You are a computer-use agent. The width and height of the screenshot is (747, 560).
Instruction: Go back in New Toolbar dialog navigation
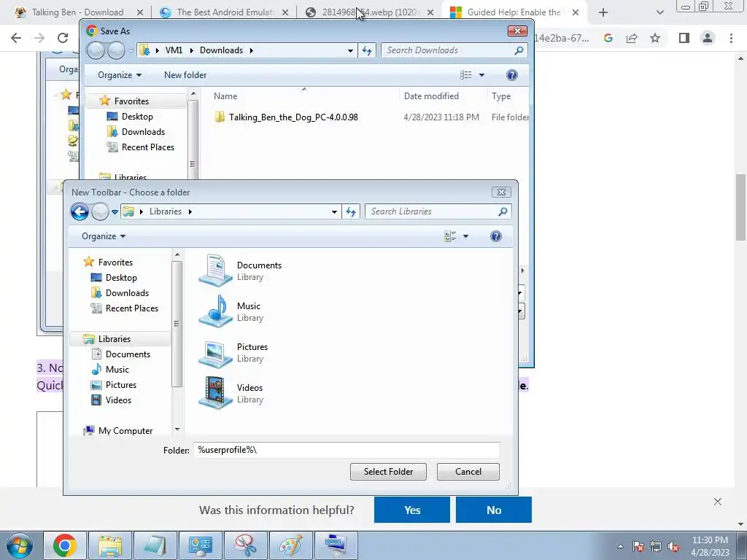[80, 211]
